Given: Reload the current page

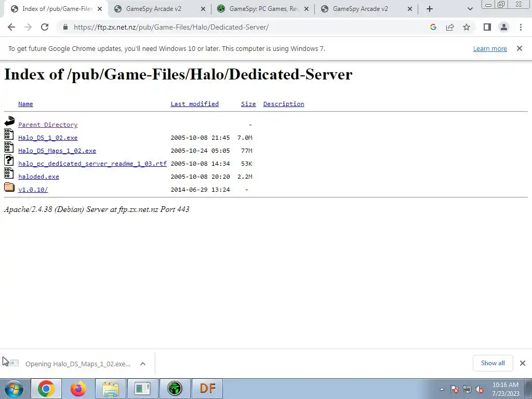Looking at the screenshot, I should pyautogui.click(x=45, y=27).
